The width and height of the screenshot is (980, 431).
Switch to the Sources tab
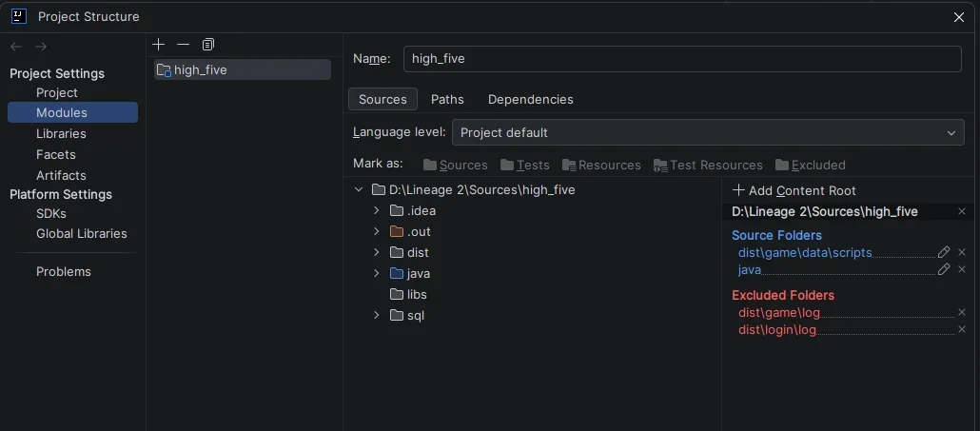pos(382,99)
